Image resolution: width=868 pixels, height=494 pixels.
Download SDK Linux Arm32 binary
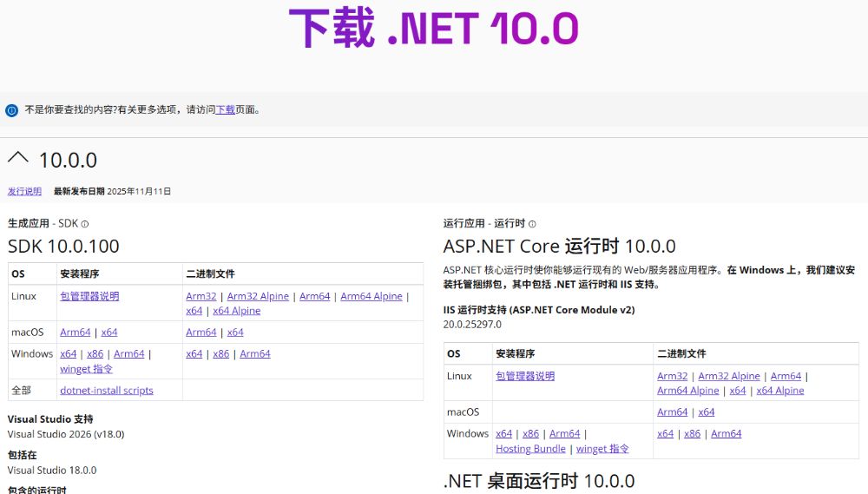[201, 296]
